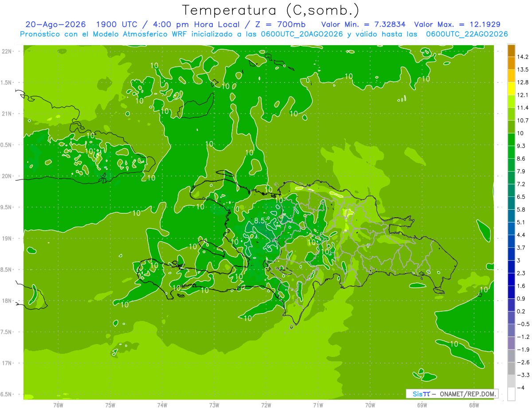Click the legend value '-0.5'
The image size is (532, 411).
523,324
